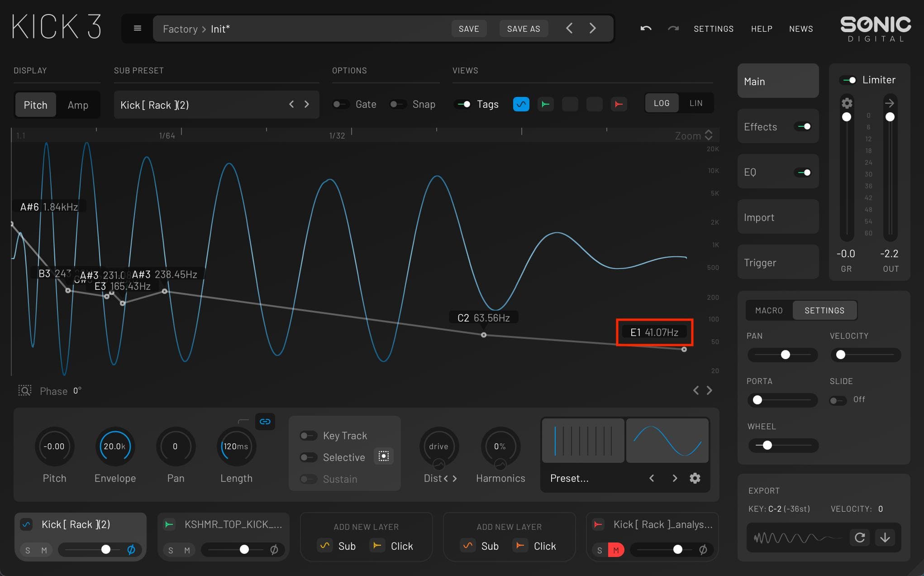Viewport: 924px width, 576px height.
Task: Switch to the Amp display tab
Action: (x=78, y=105)
